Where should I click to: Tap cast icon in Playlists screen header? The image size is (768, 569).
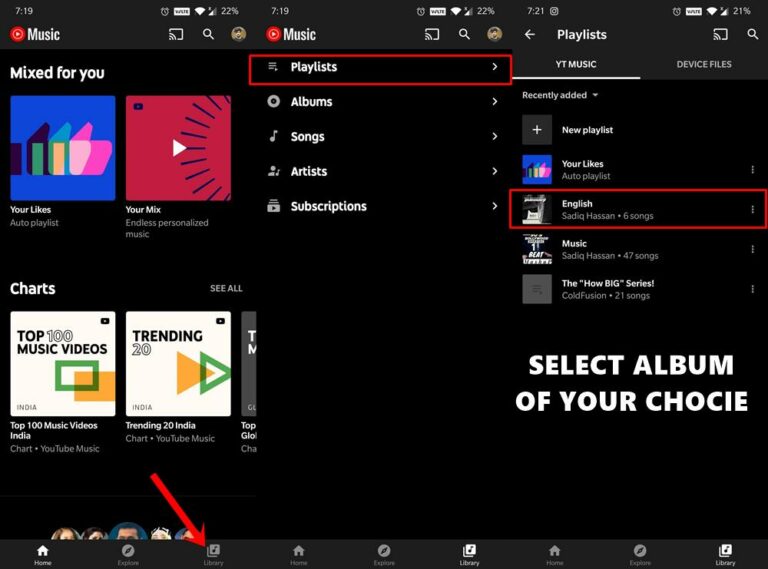pos(720,34)
